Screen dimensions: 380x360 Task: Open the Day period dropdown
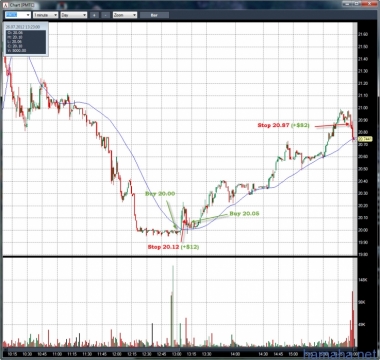[x=74, y=15]
